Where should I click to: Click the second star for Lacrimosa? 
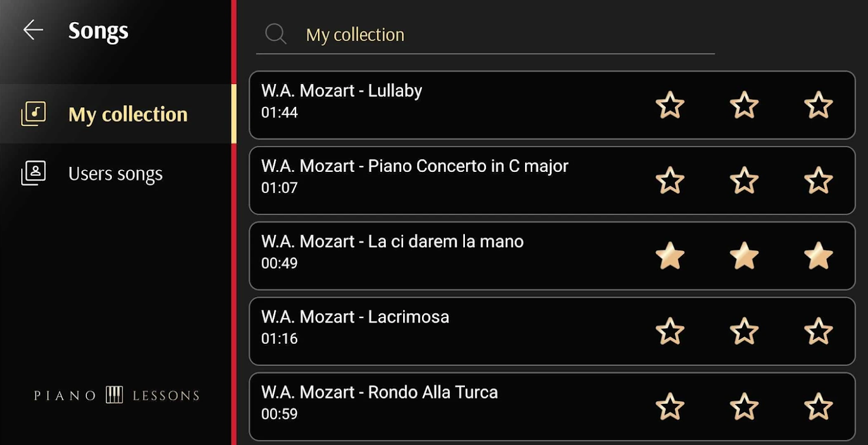click(744, 331)
